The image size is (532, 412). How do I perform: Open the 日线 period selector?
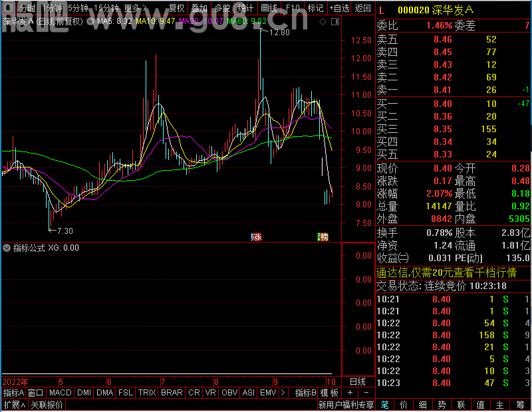tap(358, 382)
